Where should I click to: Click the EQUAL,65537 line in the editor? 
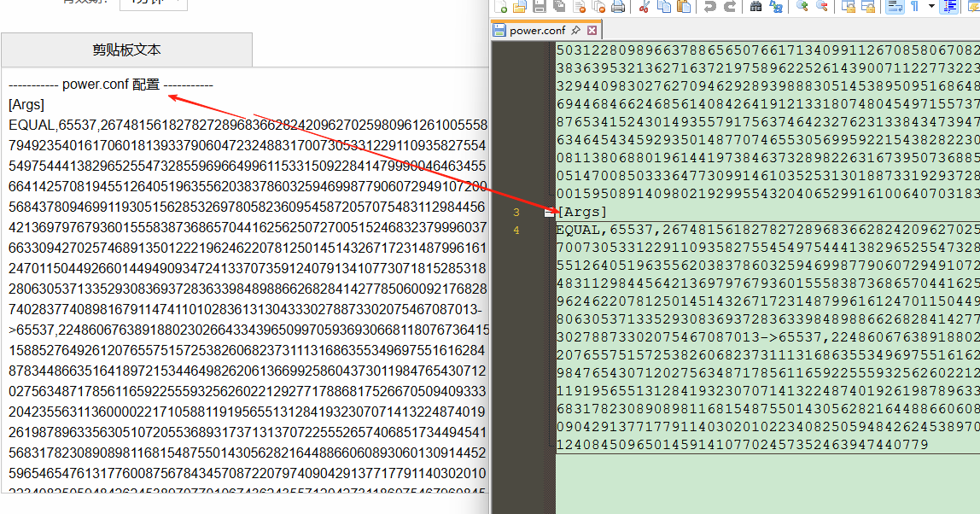pyautogui.click(x=767, y=231)
